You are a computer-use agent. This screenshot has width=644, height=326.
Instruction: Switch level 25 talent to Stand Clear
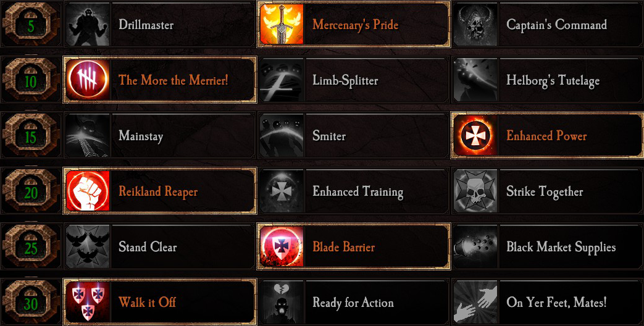click(x=160, y=246)
